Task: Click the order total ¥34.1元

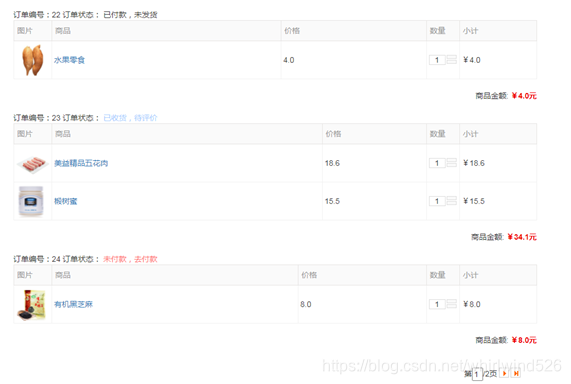Action: pos(522,237)
